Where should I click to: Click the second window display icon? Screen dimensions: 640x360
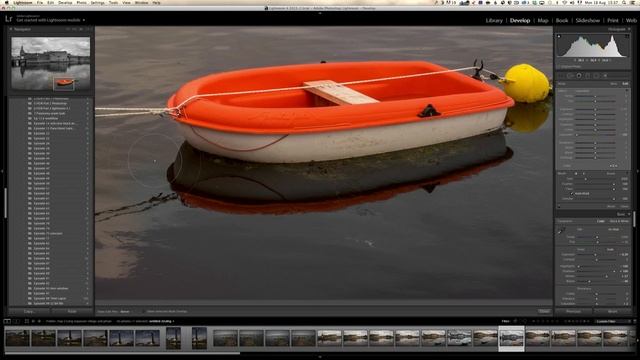click(16, 321)
